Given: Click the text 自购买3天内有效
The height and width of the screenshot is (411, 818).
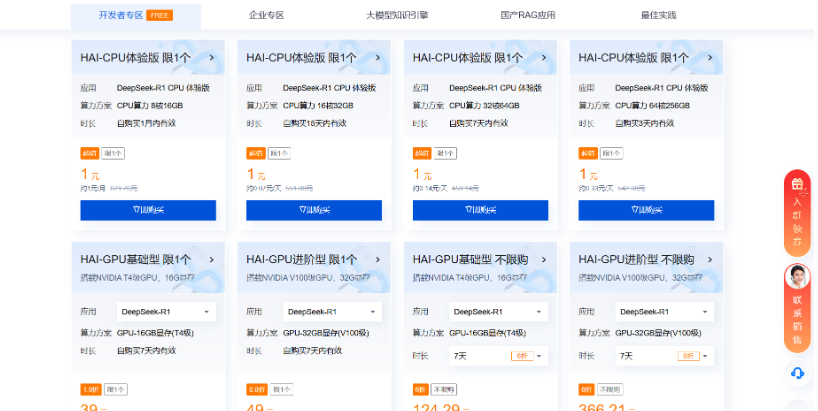Looking at the screenshot, I should point(644,123).
